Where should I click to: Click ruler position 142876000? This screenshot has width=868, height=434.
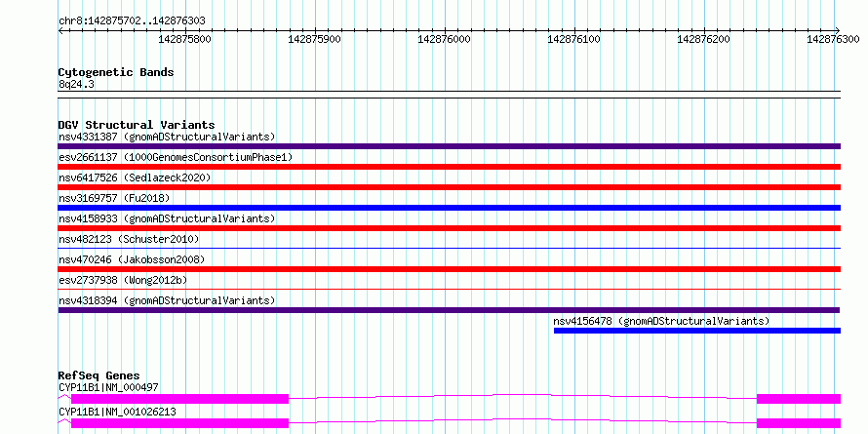pos(444,39)
